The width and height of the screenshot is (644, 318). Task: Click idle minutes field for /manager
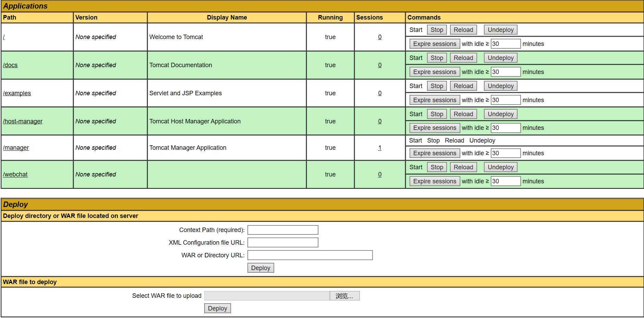506,153
